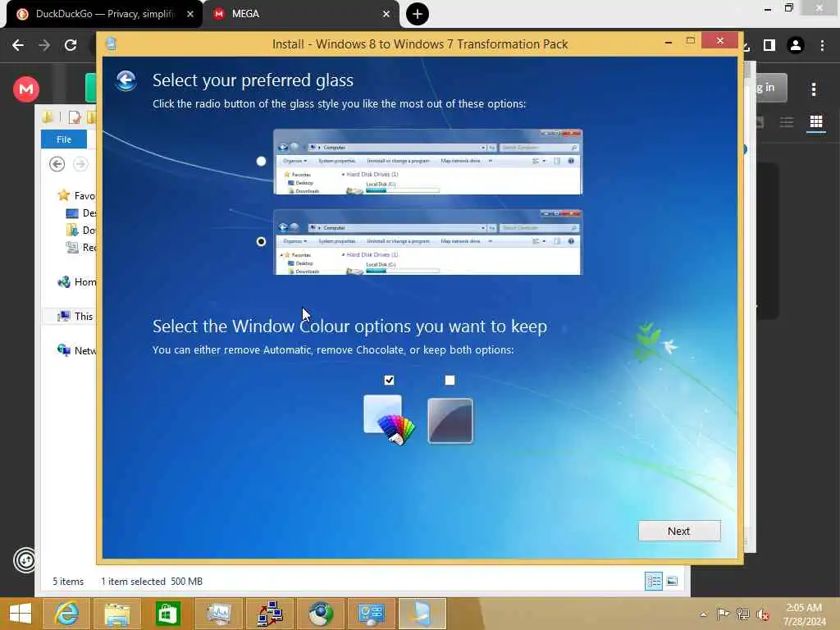Switch MEGA to grid view
The width and height of the screenshot is (840, 630).
point(816,122)
